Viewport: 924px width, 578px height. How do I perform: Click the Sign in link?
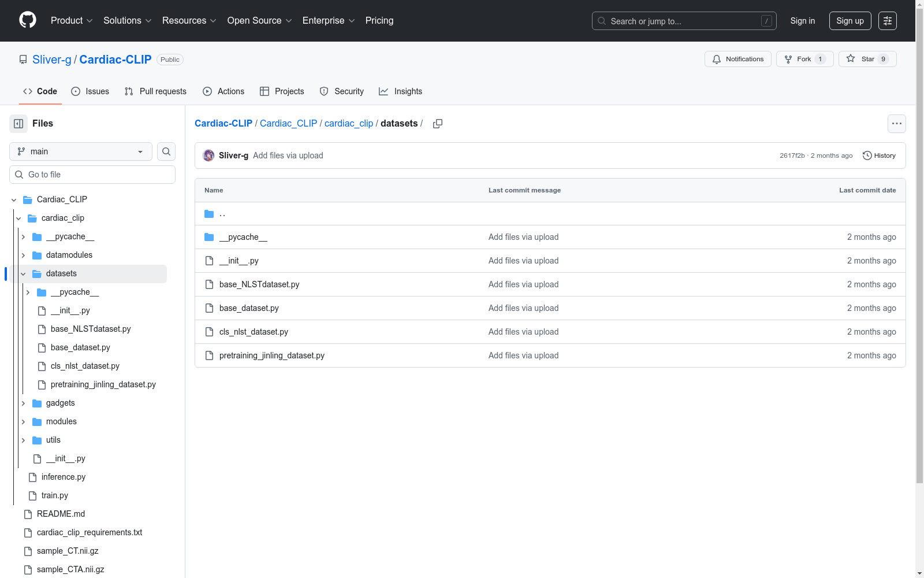[x=803, y=21]
